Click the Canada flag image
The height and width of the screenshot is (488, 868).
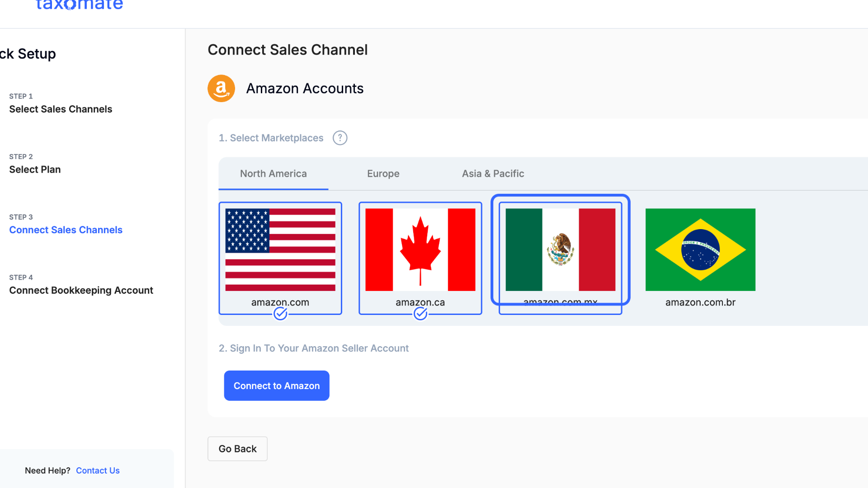[x=420, y=249]
